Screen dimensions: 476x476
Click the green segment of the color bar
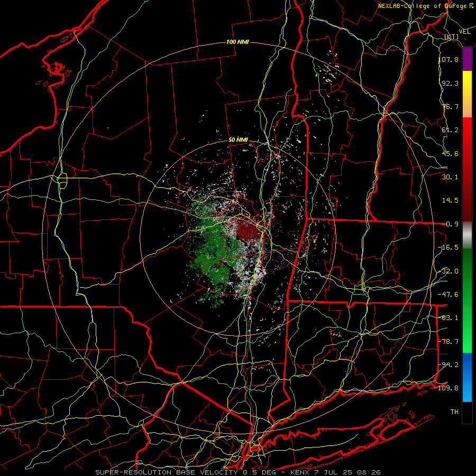tap(467, 300)
